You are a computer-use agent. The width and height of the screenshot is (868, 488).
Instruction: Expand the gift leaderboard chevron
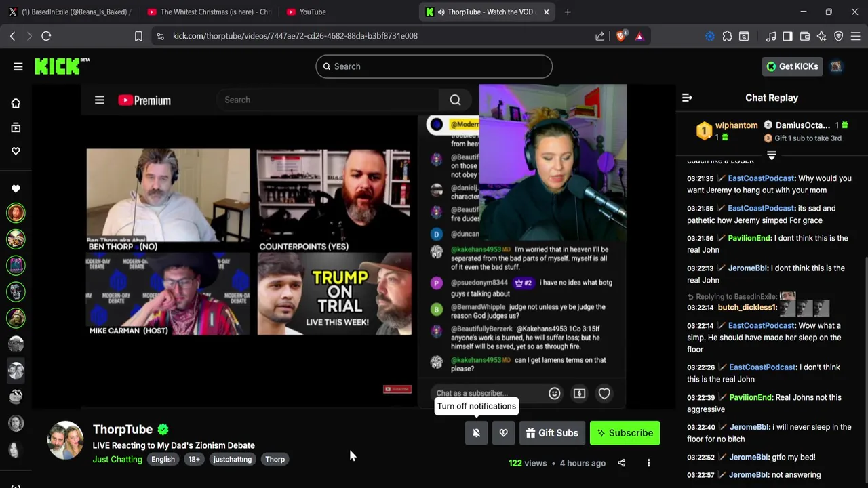[x=771, y=156]
